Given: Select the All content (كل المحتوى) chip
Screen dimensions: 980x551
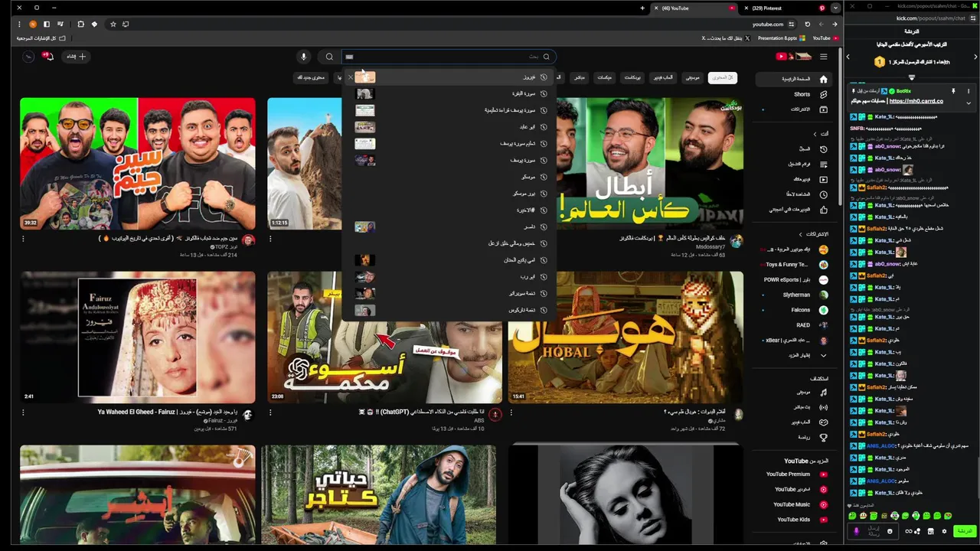Looking at the screenshot, I should tap(722, 77).
